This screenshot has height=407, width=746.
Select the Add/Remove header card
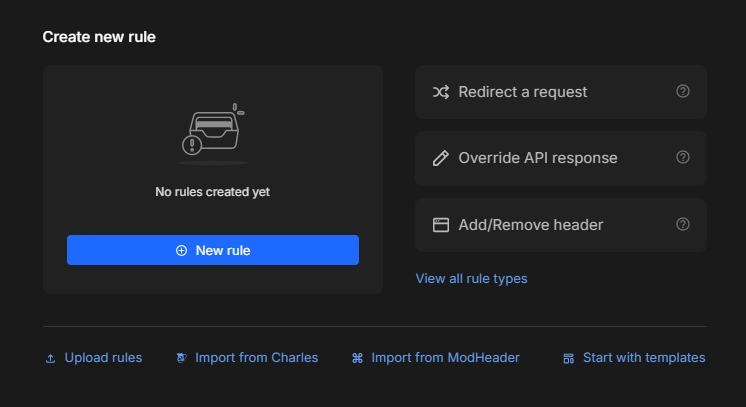(x=561, y=225)
